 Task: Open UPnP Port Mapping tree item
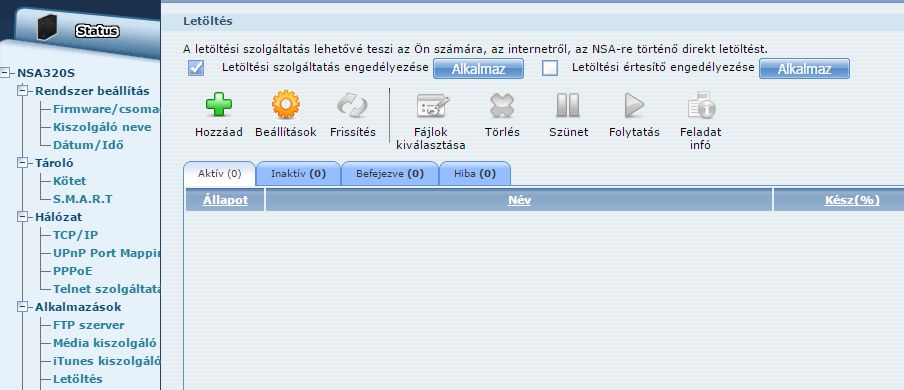pyautogui.click(x=106, y=253)
